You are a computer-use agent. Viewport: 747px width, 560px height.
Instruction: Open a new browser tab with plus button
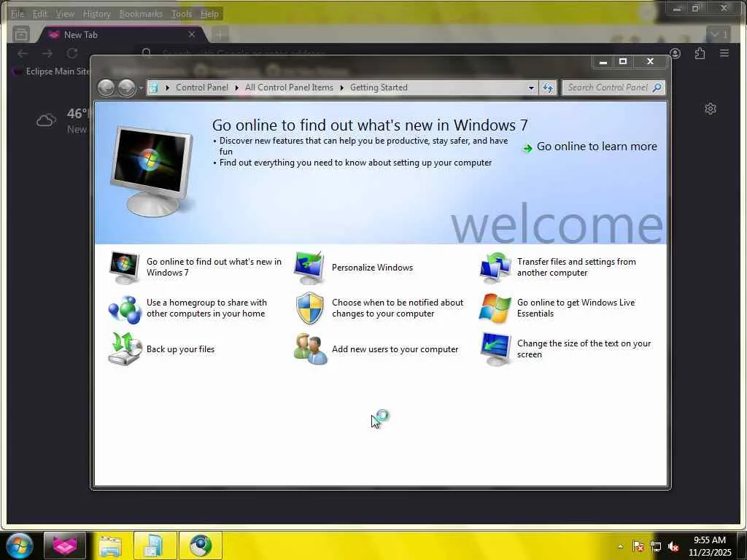click(x=220, y=35)
